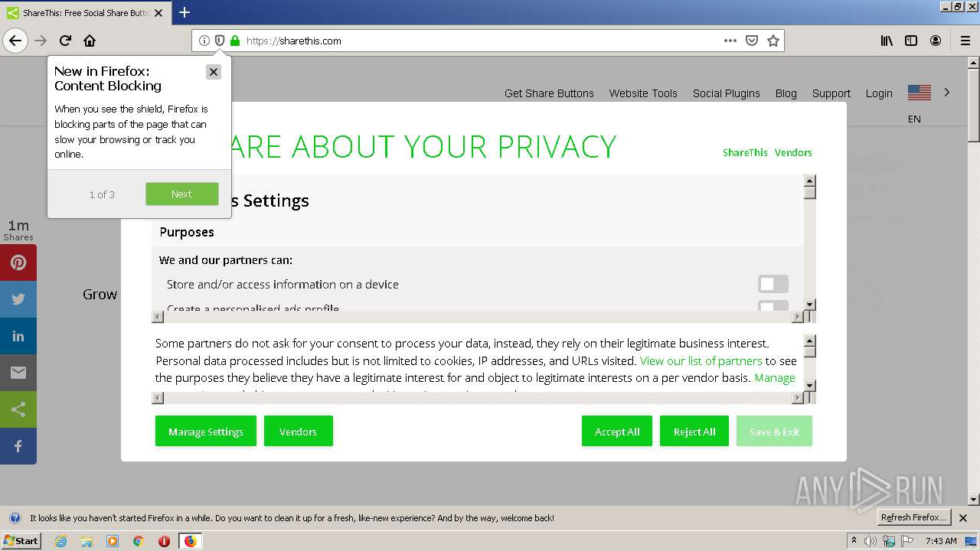Click the Refresh Firefox button
Viewport: 980px width, 551px height.
pyautogui.click(x=914, y=518)
